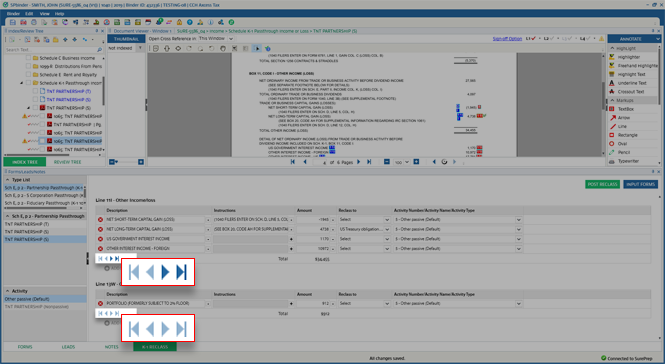Collapse the Schedule K-1 Passthrough tree folder
The width and height of the screenshot is (665, 364).
point(22,83)
